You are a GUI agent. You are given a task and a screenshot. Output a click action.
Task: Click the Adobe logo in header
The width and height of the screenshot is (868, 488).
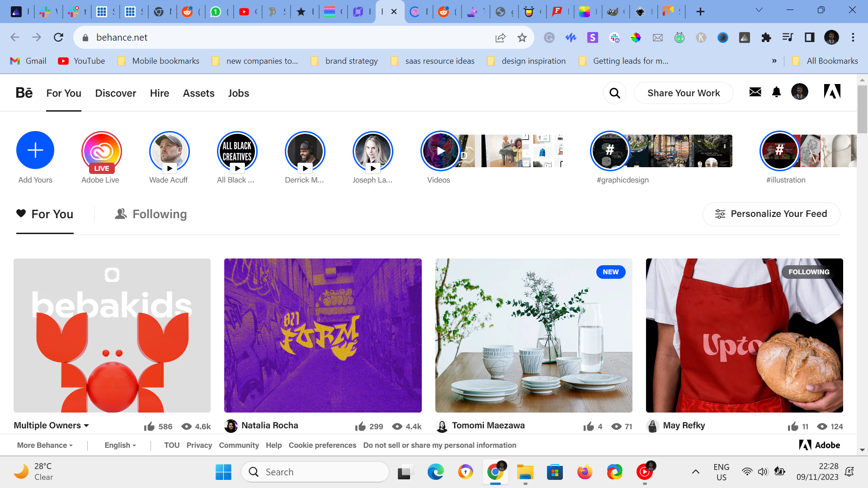(x=832, y=92)
